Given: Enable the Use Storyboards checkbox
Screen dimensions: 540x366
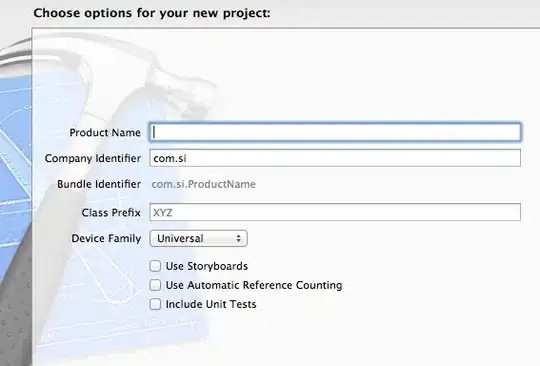Looking at the screenshot, I should coord(155,266).
